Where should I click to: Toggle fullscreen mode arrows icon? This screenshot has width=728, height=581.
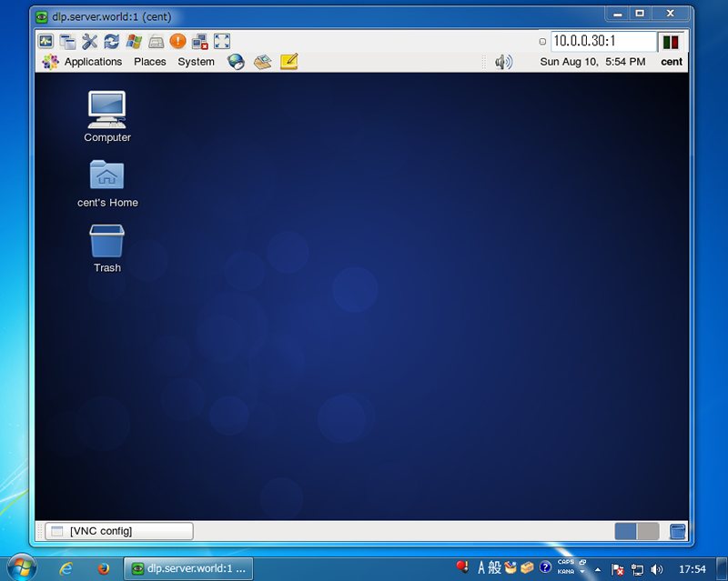point(222,41)
